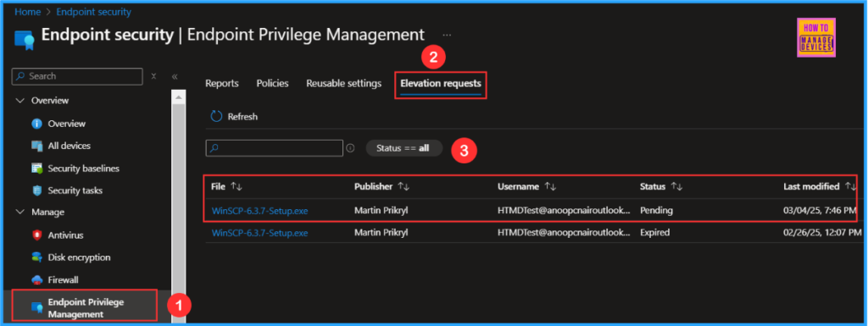The image size is (868, 326).
Task: Open the Pending WinSCP-6.3.7-Setup.exe request
Action: 259,211
